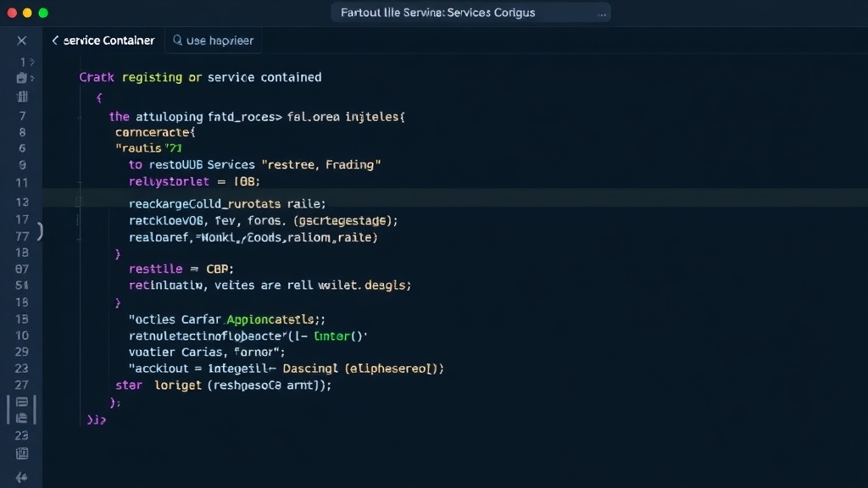Open the ellipsis menu in the title bar
Screen dimensions: 868x488
click(602, 14)
